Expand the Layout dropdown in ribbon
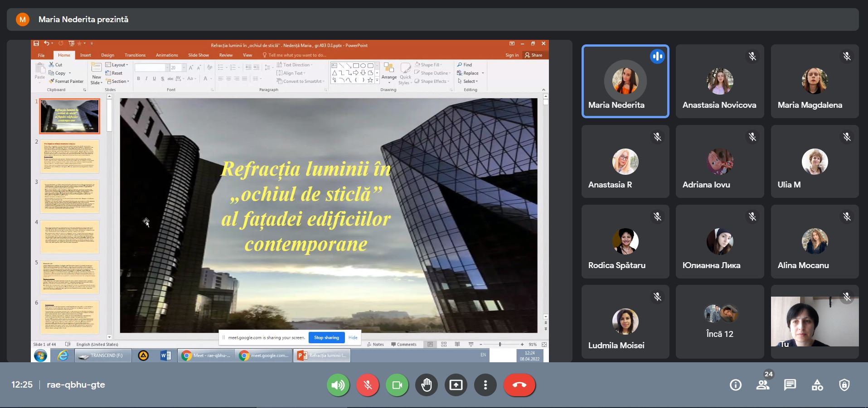The width and height of the screenshot is (868, 408). [117, 65]
